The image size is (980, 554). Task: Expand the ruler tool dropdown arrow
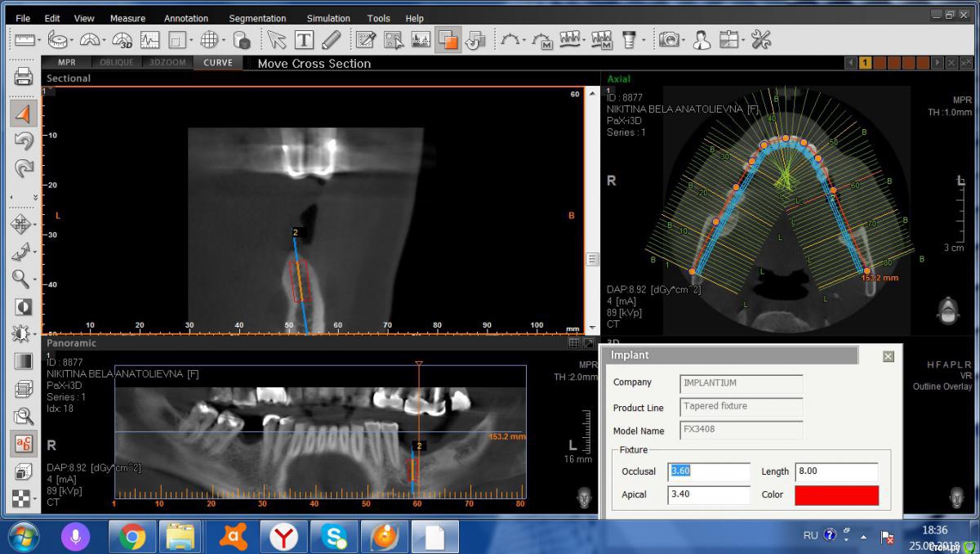tap(39, 39)
